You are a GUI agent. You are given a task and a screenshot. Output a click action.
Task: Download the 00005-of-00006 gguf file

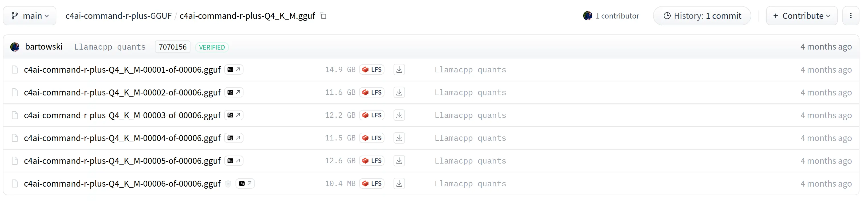pyautogui.click(x=399, y=160)
